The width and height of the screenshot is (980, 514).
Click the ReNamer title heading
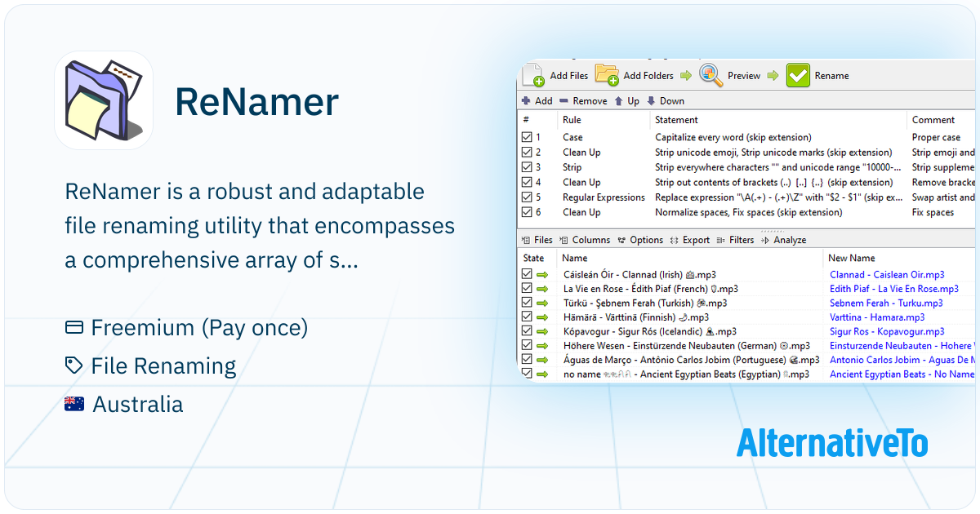tap(256, 102)
